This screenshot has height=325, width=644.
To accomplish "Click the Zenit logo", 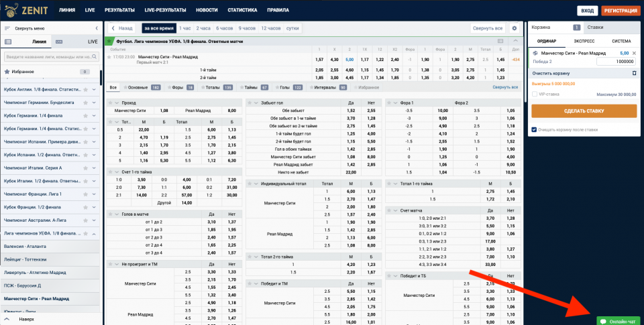I will (26, 10).
